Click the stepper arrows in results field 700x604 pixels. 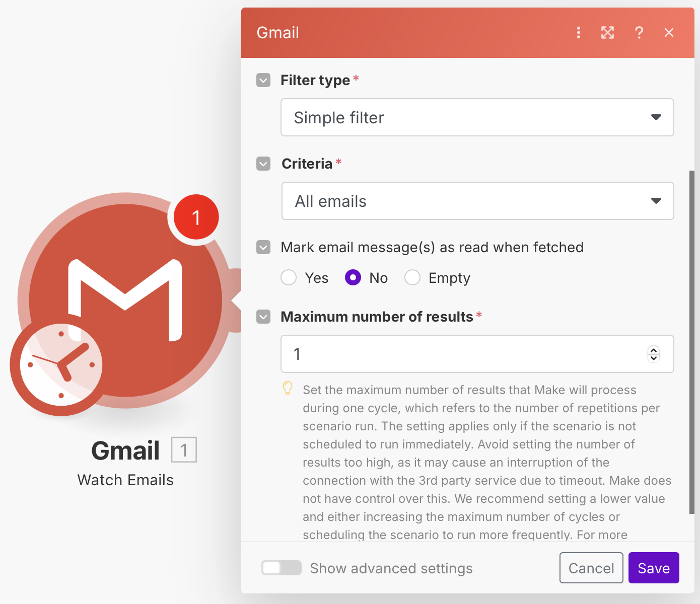tap(654, 354)
